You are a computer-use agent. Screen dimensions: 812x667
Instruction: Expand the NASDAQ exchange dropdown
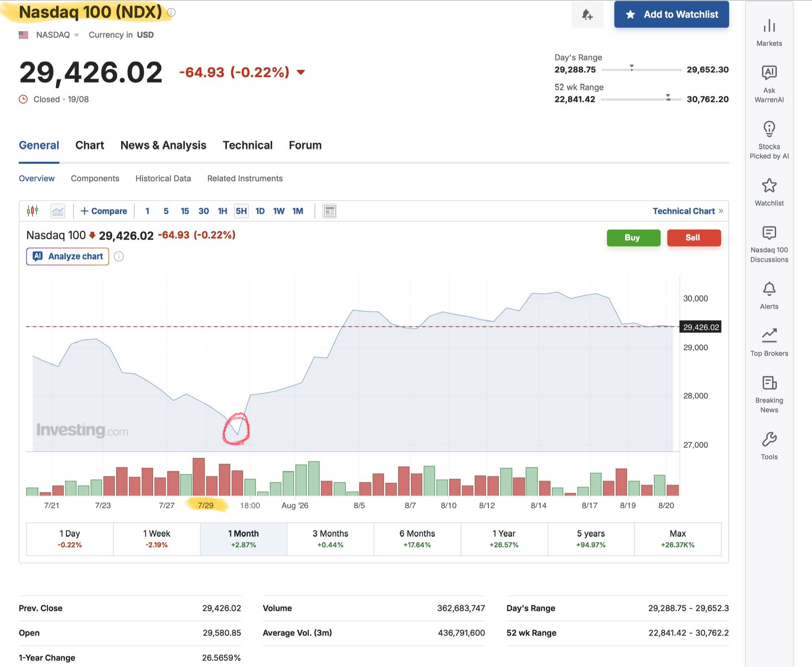click(x=58, y=35)
